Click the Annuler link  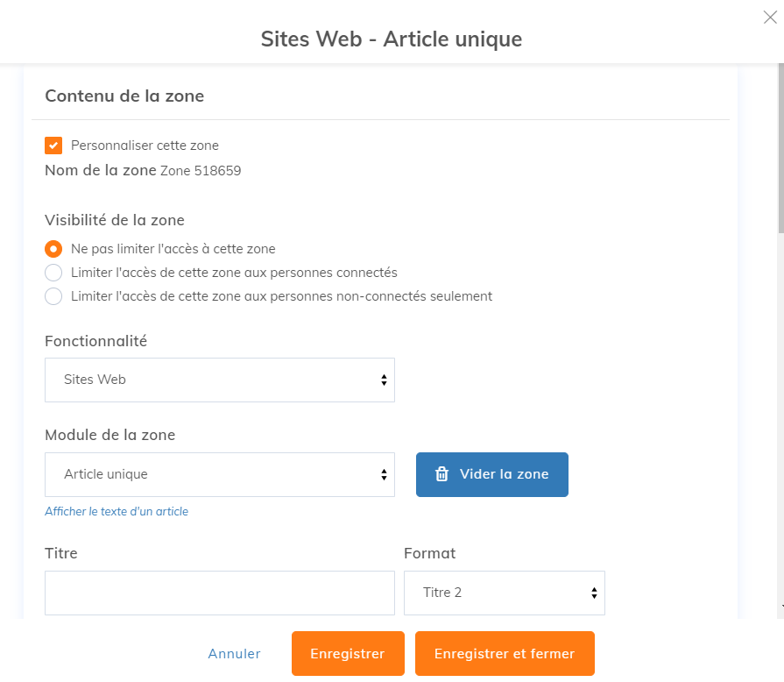click(x=234, y=654)
